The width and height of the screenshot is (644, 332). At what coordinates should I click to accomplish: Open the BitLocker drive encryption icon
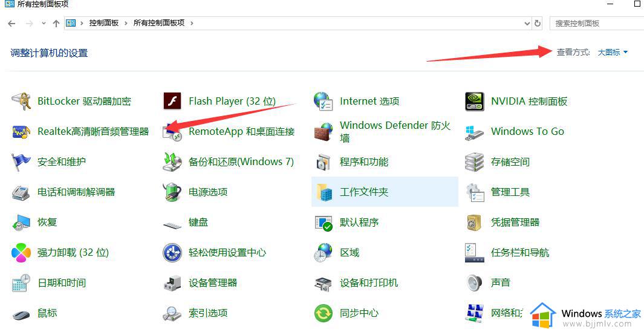[21, 101]
